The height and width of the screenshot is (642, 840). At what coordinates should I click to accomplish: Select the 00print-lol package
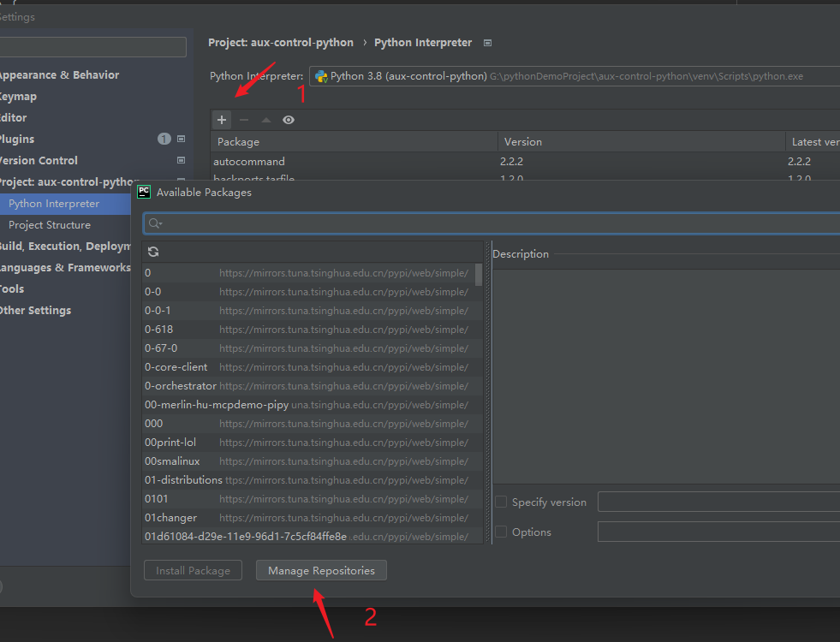313,443
